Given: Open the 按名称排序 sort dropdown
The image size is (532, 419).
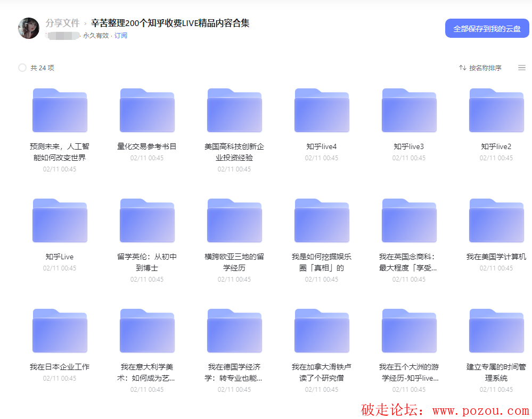Looking at the screenshot, I should click(x=480, y=68).
